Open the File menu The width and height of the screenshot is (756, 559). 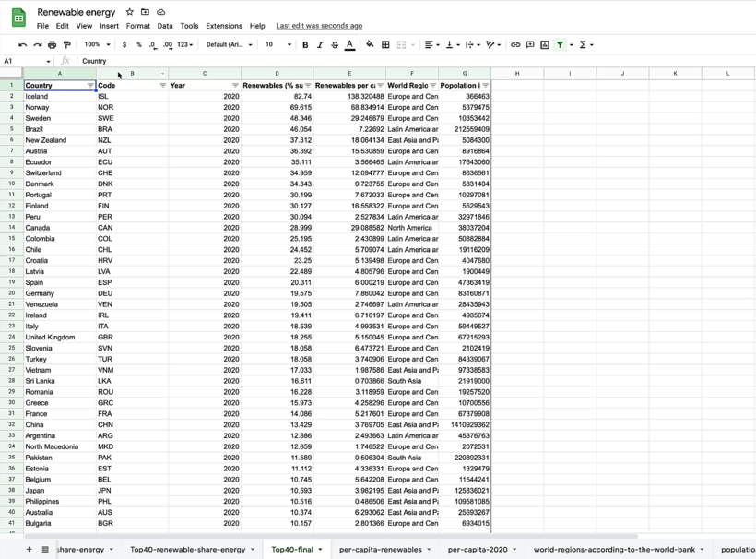(43, 26)
